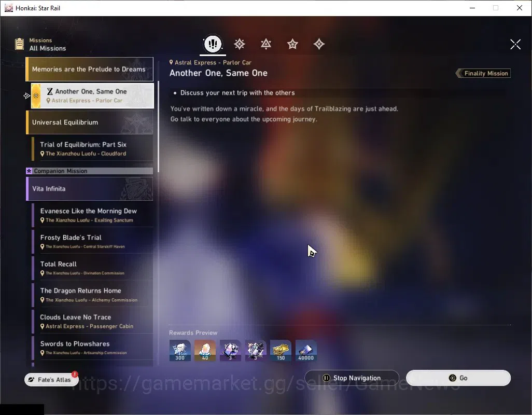Switch to the Trailblaze mission tab icon

coord(240,44)
